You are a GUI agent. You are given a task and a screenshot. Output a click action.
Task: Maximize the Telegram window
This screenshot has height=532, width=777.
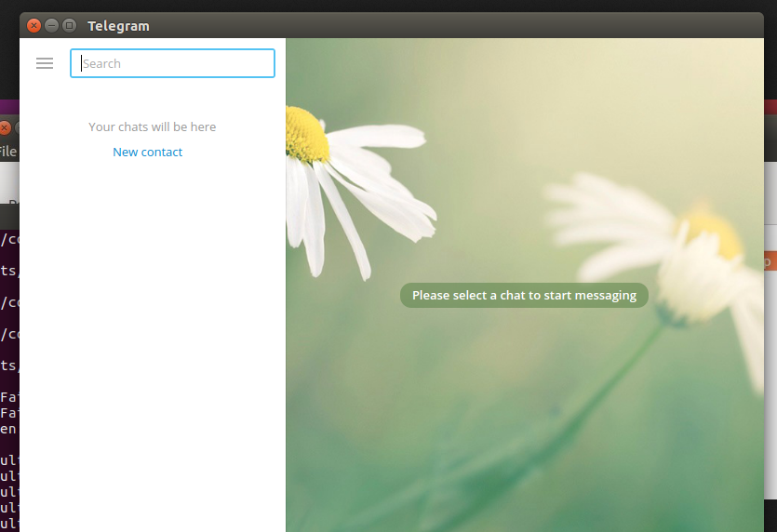[x=69, y=26]
